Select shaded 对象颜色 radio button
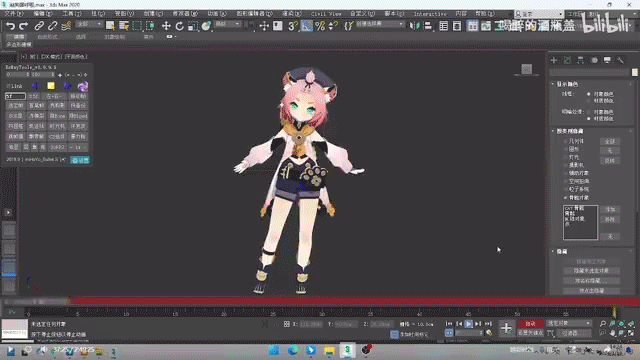 coord(589,112)
